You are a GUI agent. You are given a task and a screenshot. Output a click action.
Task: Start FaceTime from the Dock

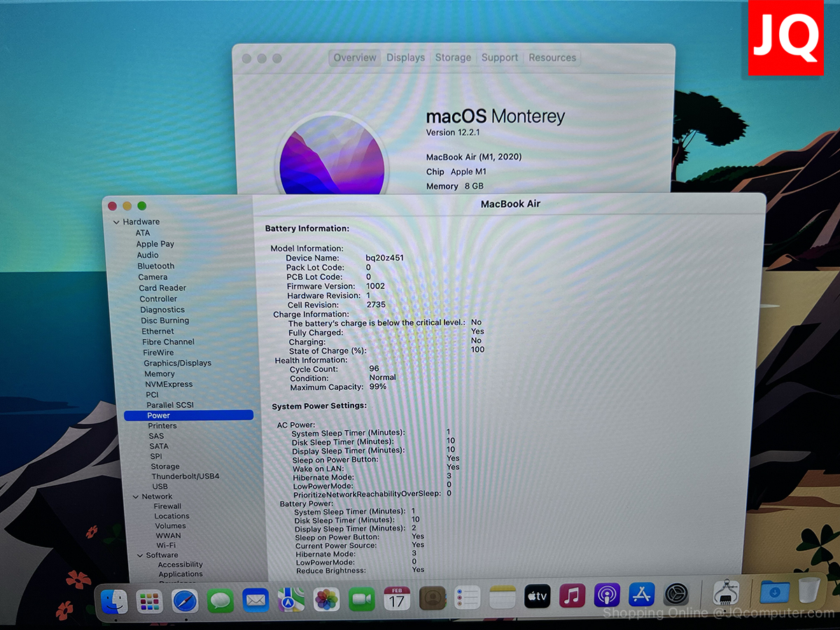[362, 600]
